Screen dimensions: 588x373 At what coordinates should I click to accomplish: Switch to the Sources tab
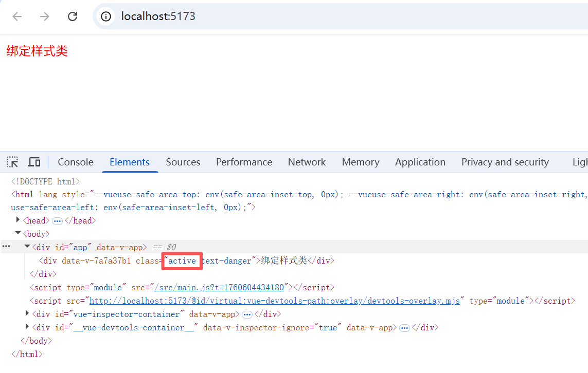pyautogui.click(x=183, y=162)
